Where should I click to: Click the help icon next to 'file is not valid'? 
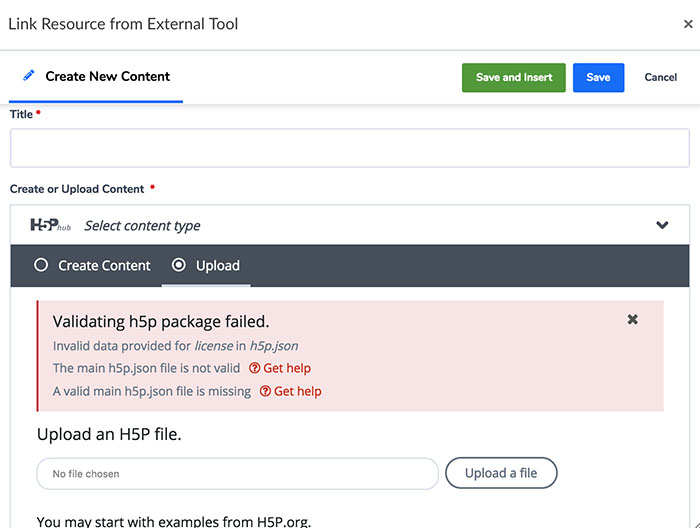pyautogui.click(x=254, y=368)
